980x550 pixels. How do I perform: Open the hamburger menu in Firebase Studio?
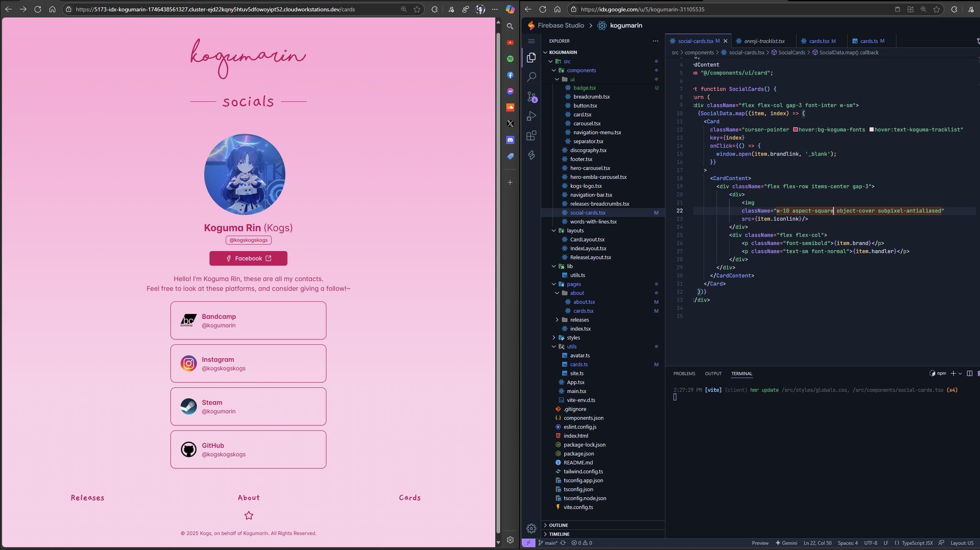point(531,41)
